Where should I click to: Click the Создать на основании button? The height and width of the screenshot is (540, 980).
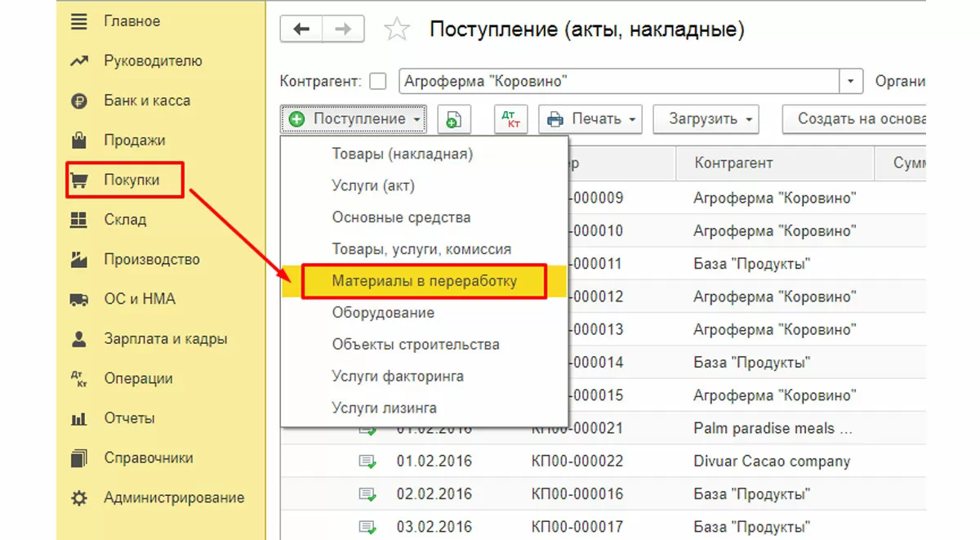click(x=854, y=119)
